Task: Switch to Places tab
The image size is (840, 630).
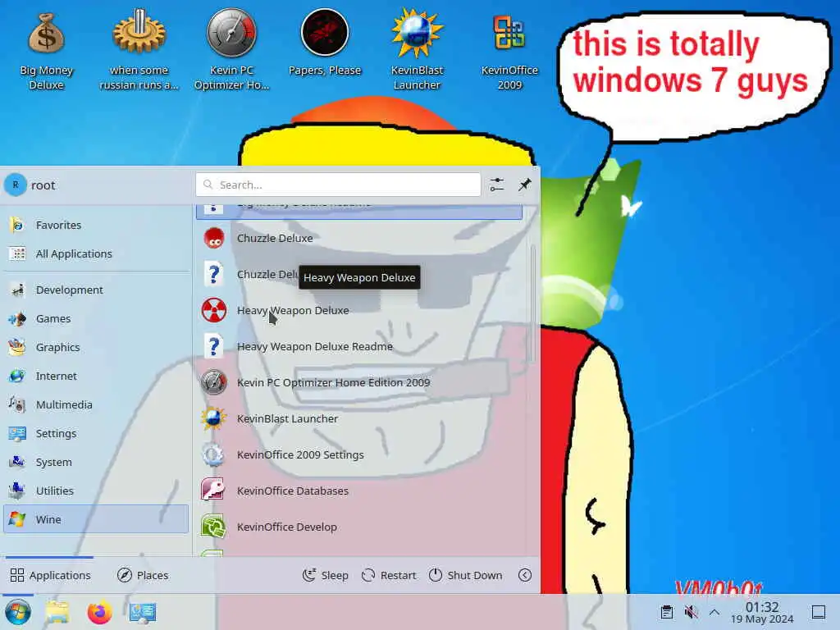Action: [x=143, y=575]
